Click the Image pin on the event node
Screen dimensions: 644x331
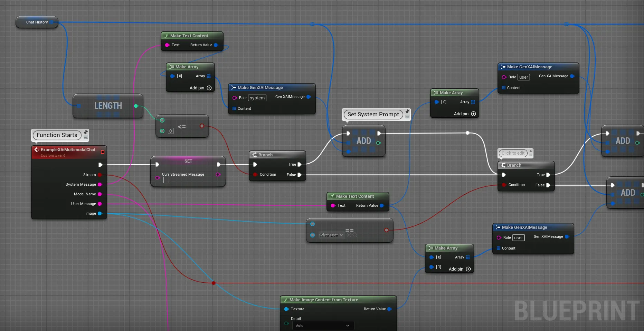100,213
